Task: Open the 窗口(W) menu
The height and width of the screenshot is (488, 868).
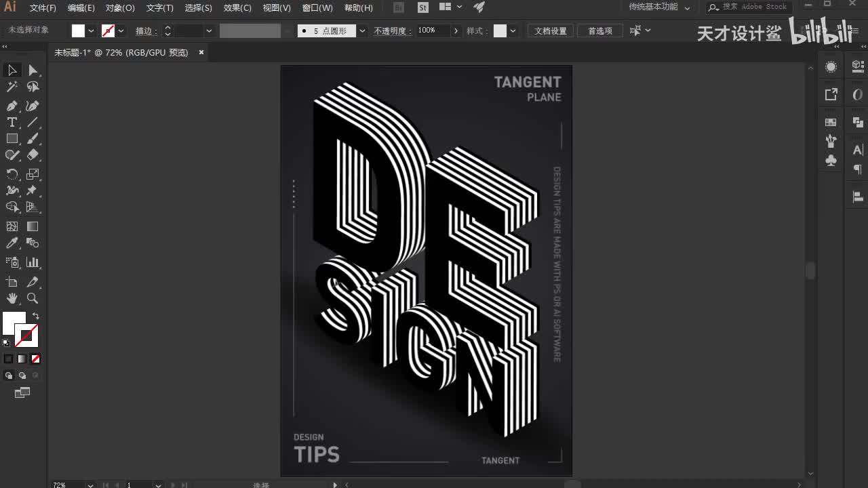Action: point(317,7)
